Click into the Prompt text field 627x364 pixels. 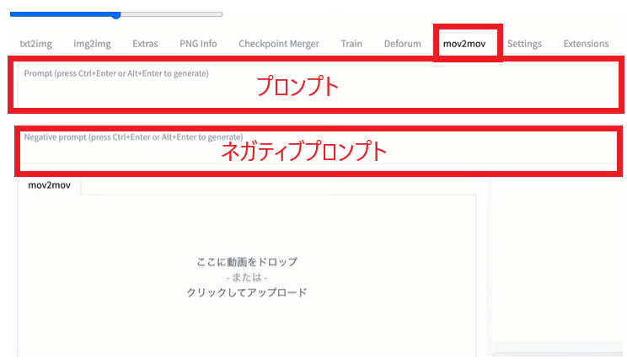pos(318,85)
